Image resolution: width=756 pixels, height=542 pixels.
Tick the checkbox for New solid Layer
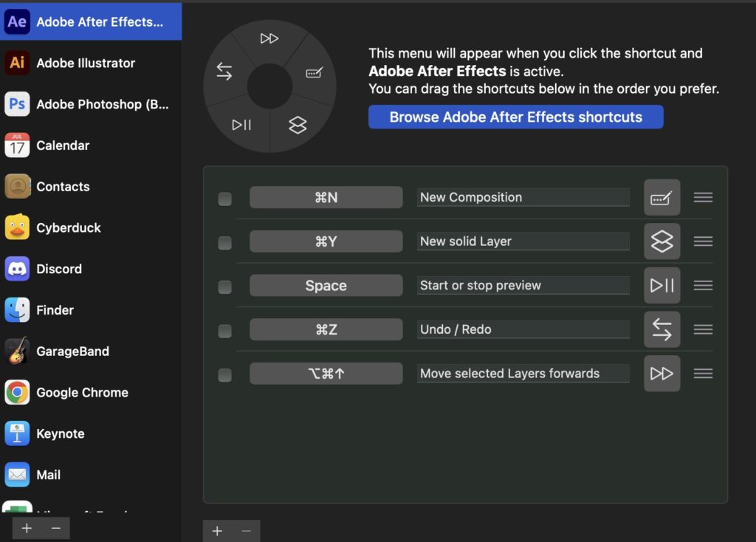coord(224,242)
